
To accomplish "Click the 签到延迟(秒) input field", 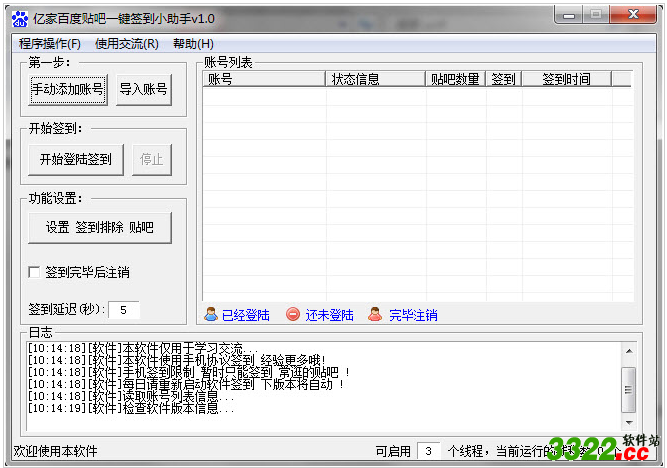I will pyautogui.click(x=124, y=310).
